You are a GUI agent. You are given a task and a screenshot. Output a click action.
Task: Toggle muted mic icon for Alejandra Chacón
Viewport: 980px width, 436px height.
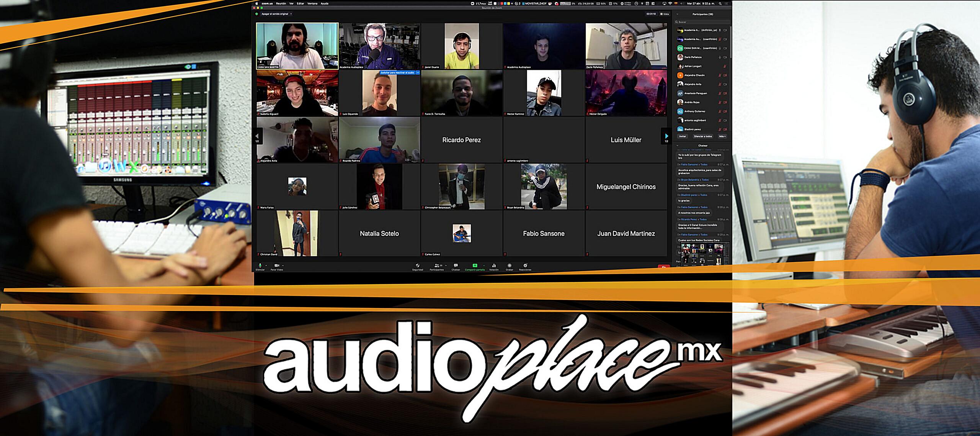tap(720, 75)
